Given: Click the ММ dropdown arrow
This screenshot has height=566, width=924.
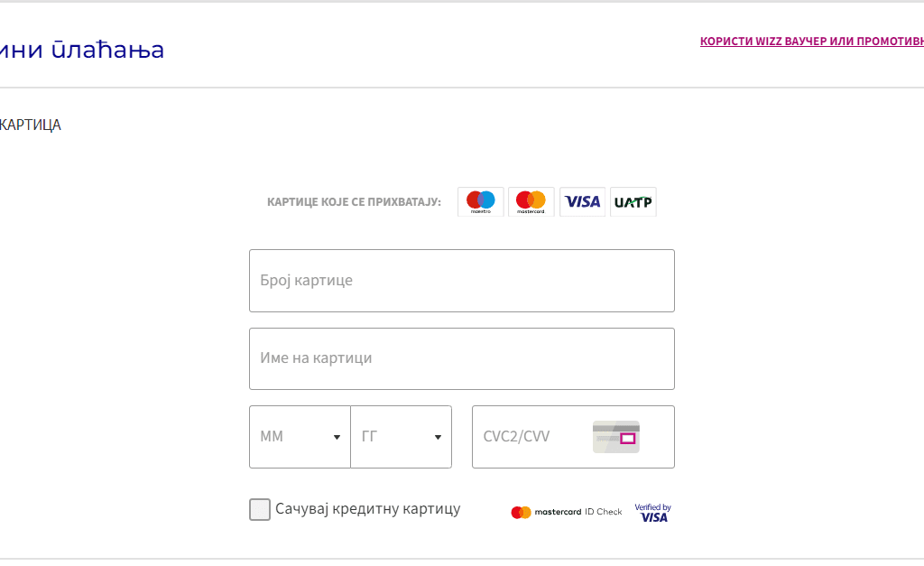Looking at the screenshot, I should click(337, 438).
